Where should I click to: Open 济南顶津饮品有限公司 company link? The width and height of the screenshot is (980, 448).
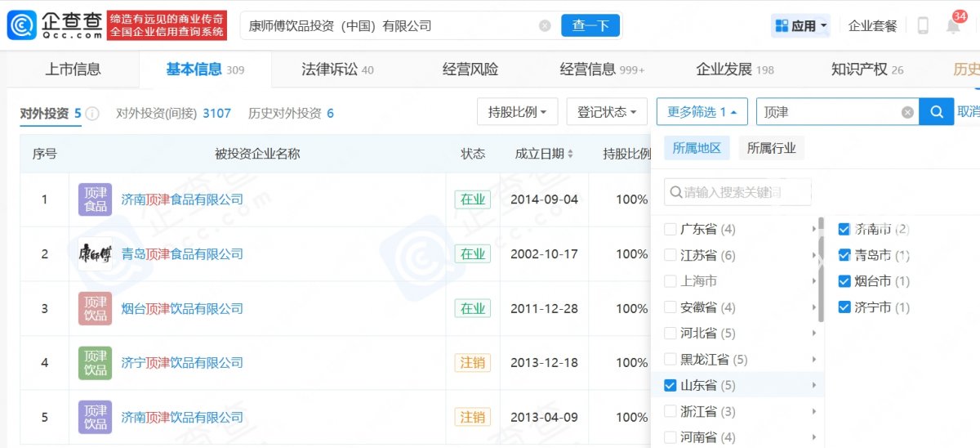tap(182, 417)
